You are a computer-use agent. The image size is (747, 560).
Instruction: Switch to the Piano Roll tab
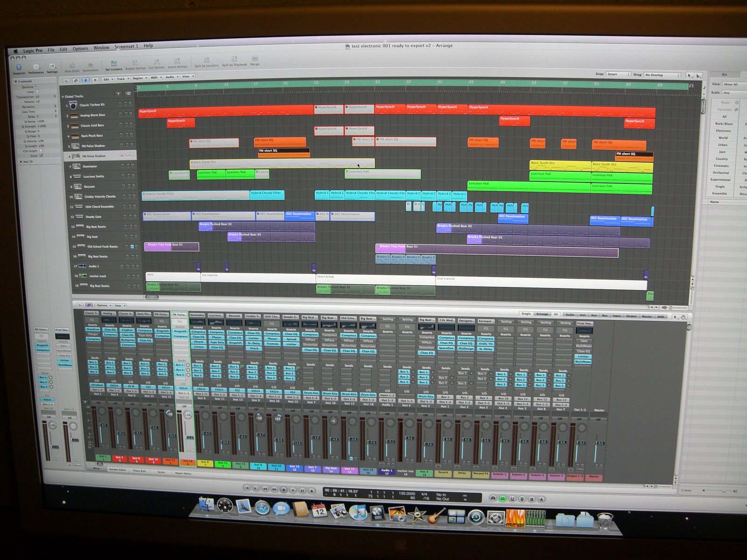(x=140, y=471)
